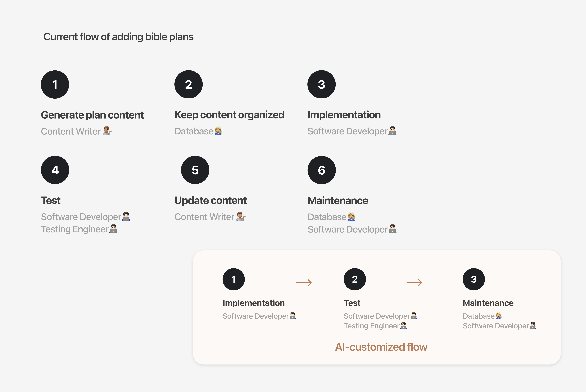Select the 'Generate plan content' heading
The height and width of the screenshot is (392, 586).
point(92,115)
